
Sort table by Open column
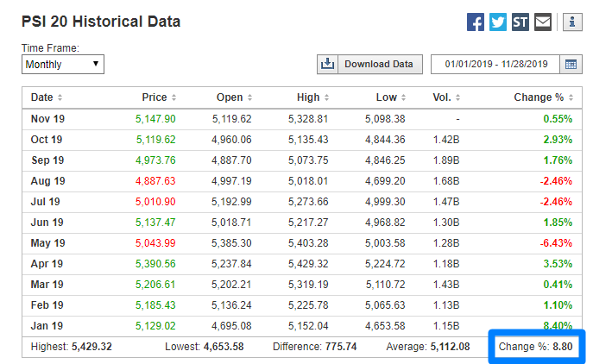coord(234,97)
